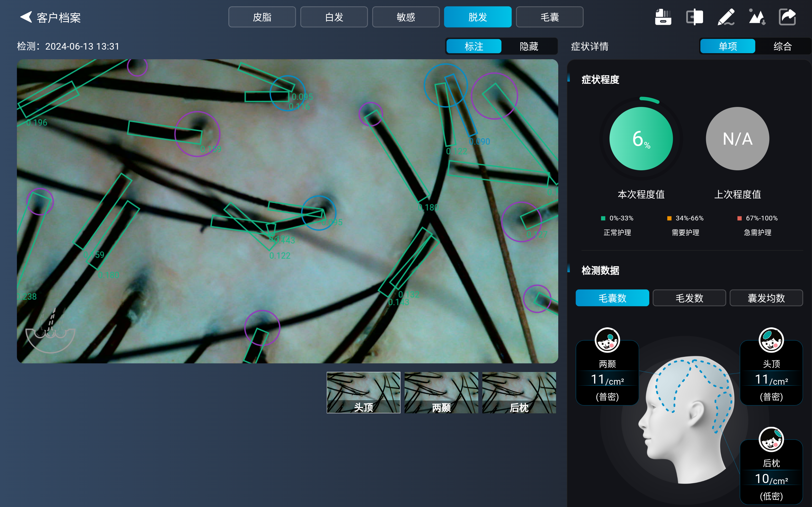The height and width of the screenshot is (507, 812).
Task: Click the 后枕 cartoon face icon
Action: pyautogui.click(x=771, y=439)
